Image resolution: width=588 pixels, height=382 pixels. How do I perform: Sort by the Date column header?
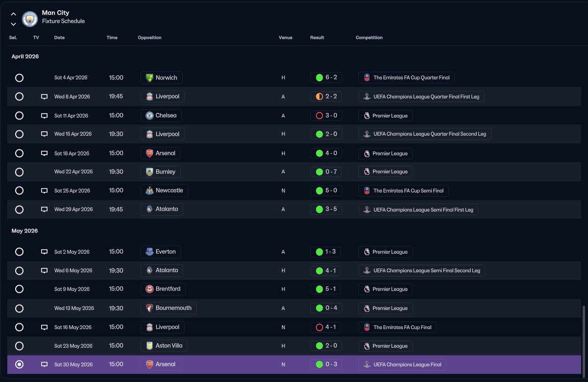[59, 38]
